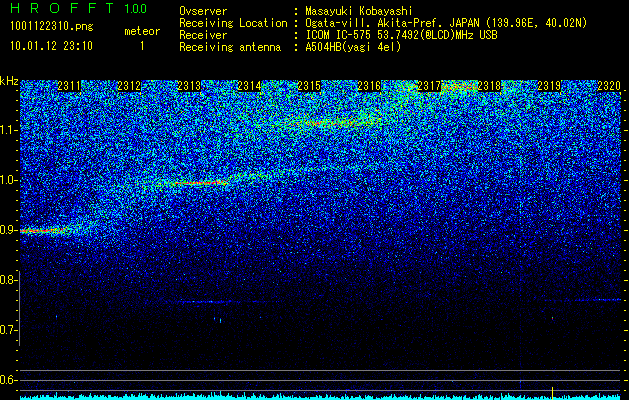Click the kHz axis unit label
Screen dimensions: 629x400
click(9, 81)
